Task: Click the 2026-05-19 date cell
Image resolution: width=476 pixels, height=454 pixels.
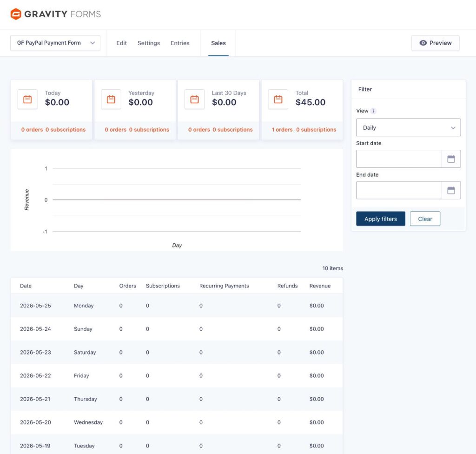Action: pos(35,446)
